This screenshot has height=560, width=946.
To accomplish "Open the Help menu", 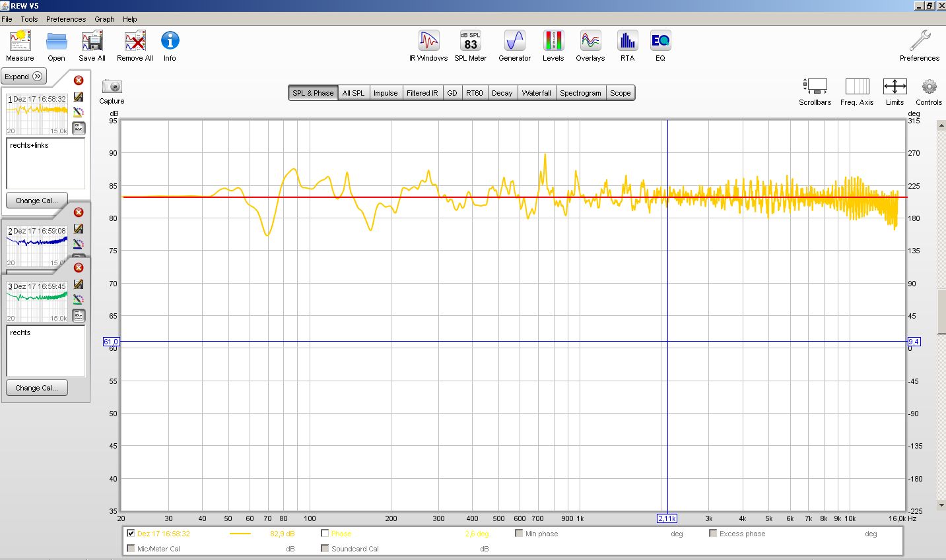I will coord(130,19).
